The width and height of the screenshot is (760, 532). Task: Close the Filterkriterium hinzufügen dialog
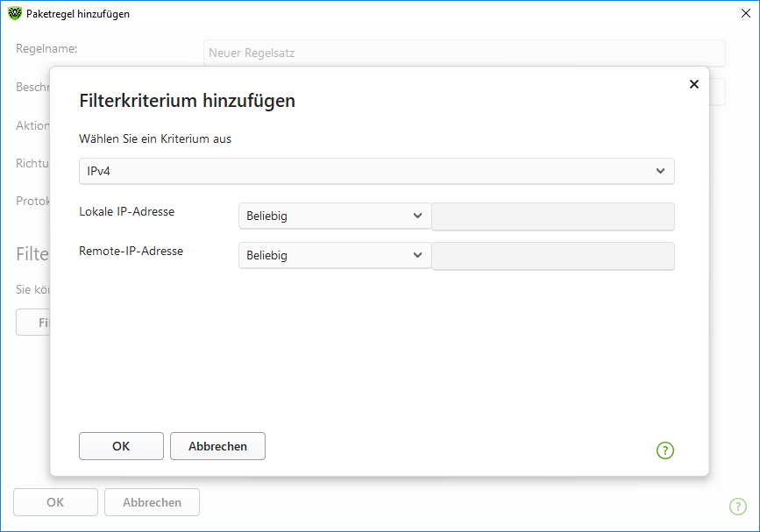[693, 84]
